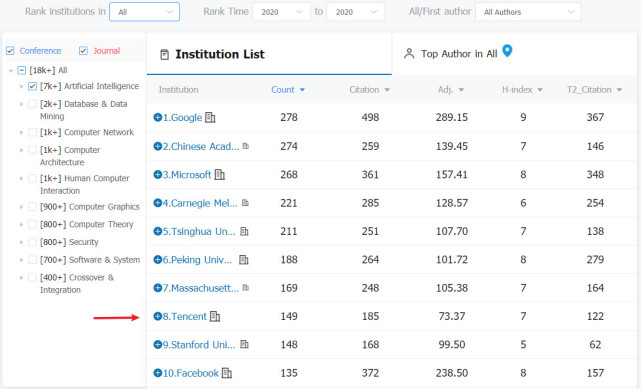
Task: Click the building icon beside Peking University
Action: pos(244,259)
